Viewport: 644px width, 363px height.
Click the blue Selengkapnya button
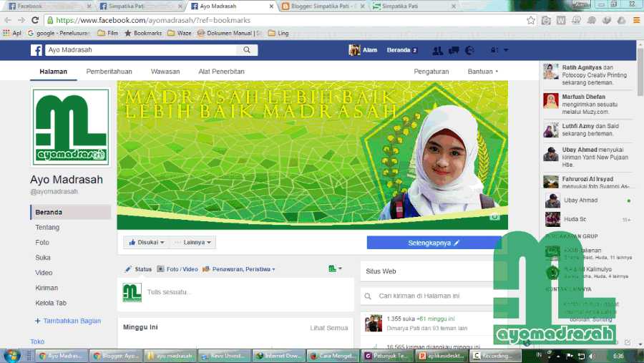point(434,243)
